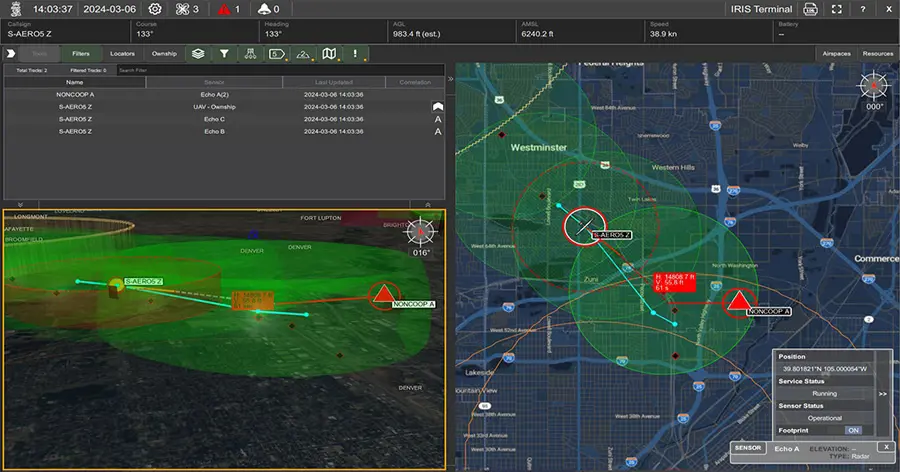Toggle the sensor Footprint ON switch
This screenshot has height=472, width=900.
coord(853,430)
